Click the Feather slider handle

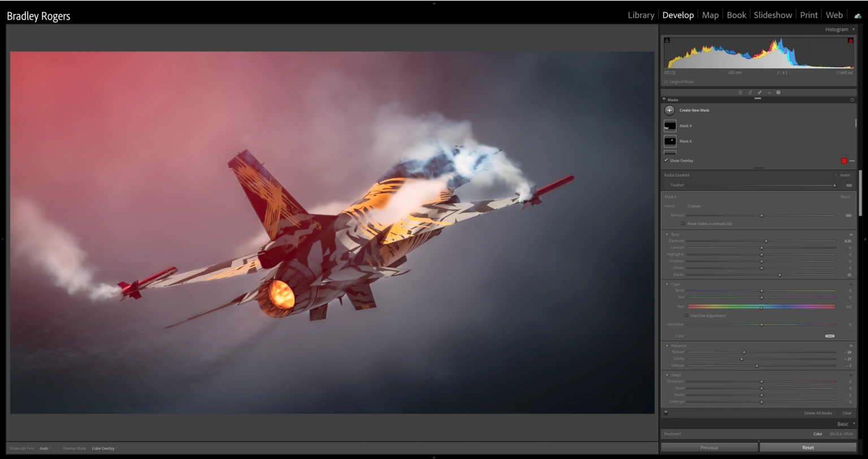pos(835,185)
